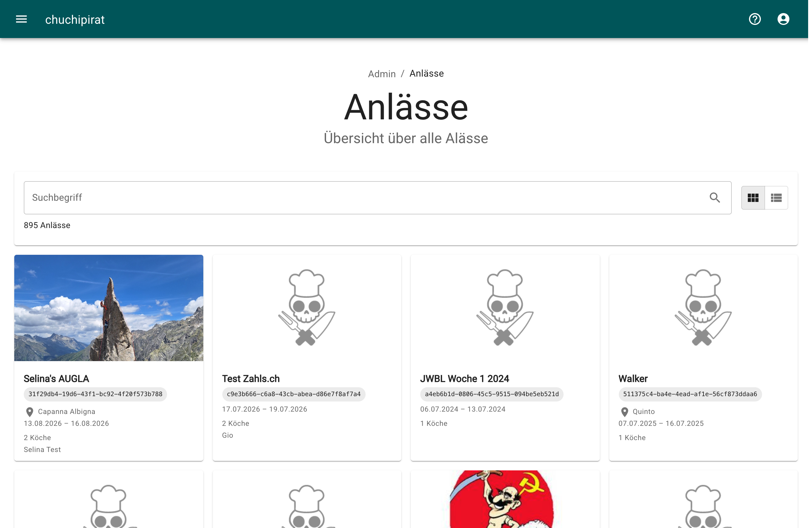Click the Quinto location pin icon

click(624, 412)
